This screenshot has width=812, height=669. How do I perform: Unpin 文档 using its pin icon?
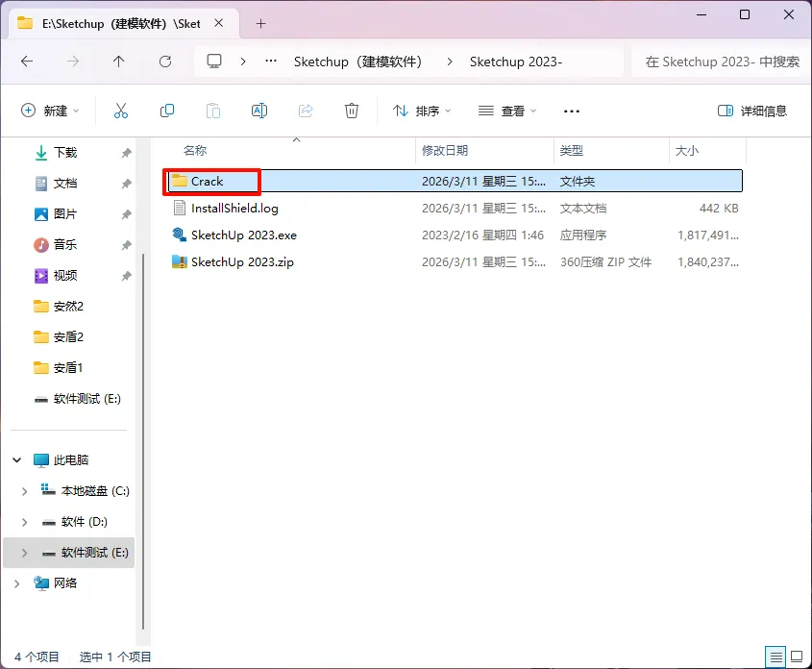pos(126,184)
